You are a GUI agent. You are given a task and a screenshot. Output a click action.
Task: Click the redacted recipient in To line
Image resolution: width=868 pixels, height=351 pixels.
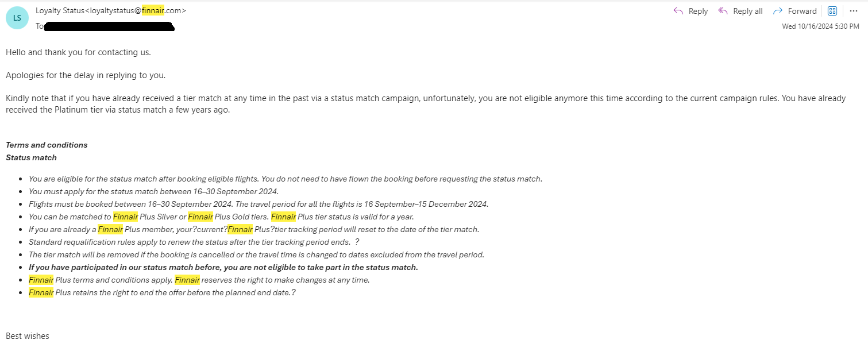click(109, 26)
